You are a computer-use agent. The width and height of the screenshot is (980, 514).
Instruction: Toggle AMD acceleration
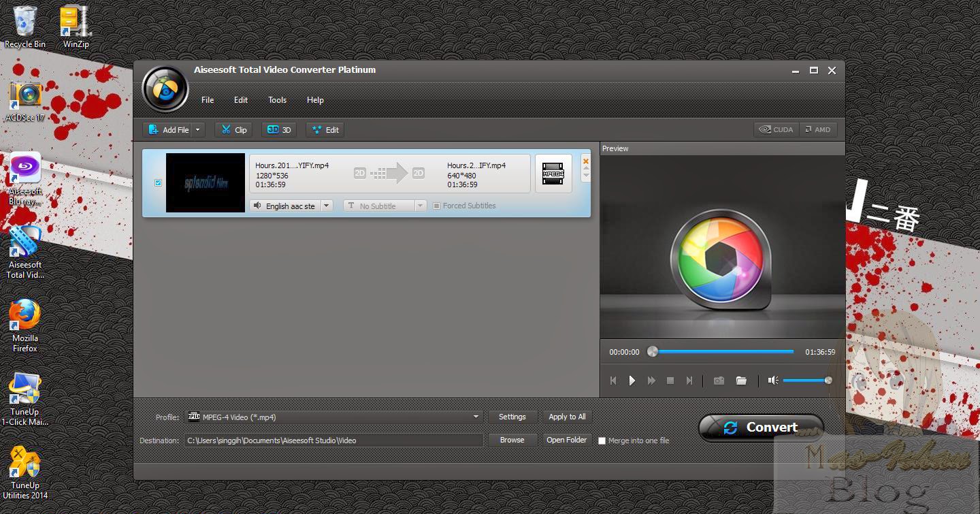(817, 129)
